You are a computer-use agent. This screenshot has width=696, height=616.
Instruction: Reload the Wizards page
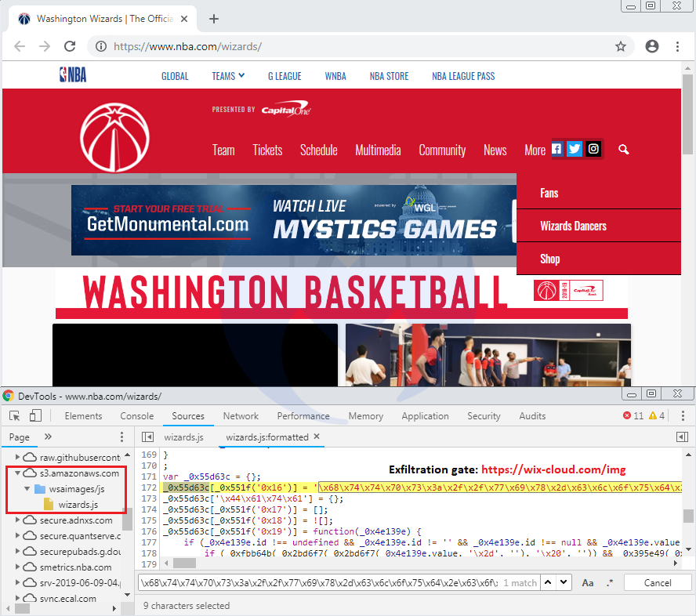(70, 46)
